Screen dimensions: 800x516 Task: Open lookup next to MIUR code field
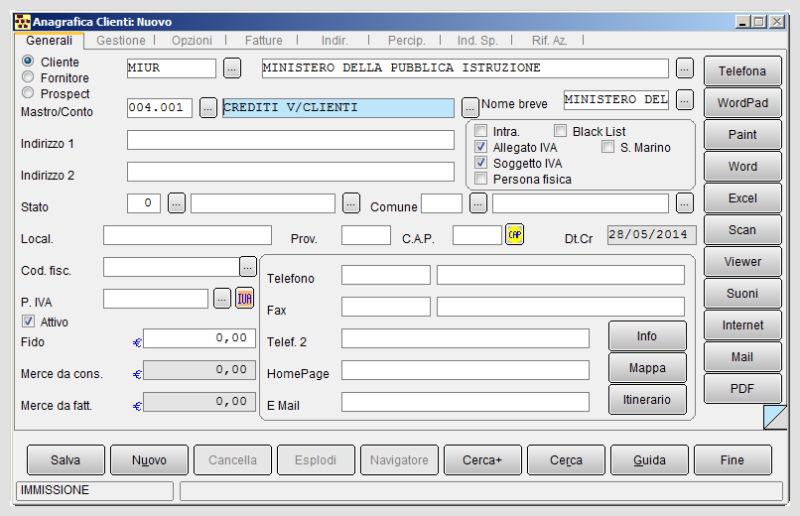(x=232, y=68)
